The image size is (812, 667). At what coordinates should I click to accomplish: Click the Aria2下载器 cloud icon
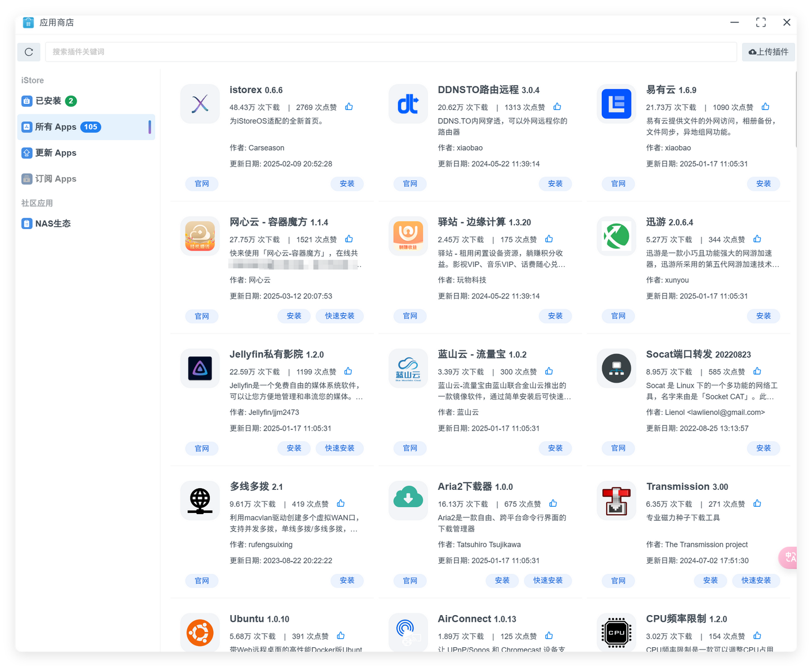408,501
